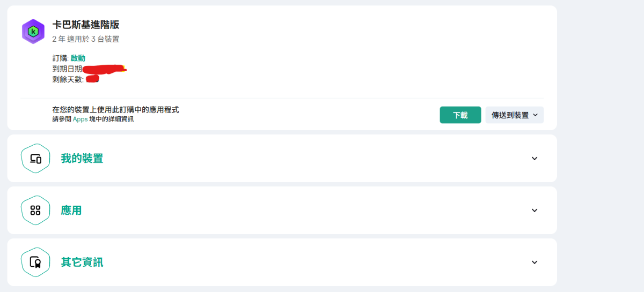Expand the 其它資訊 section chevron
The image size is (644, 292).
click(534, 263)
